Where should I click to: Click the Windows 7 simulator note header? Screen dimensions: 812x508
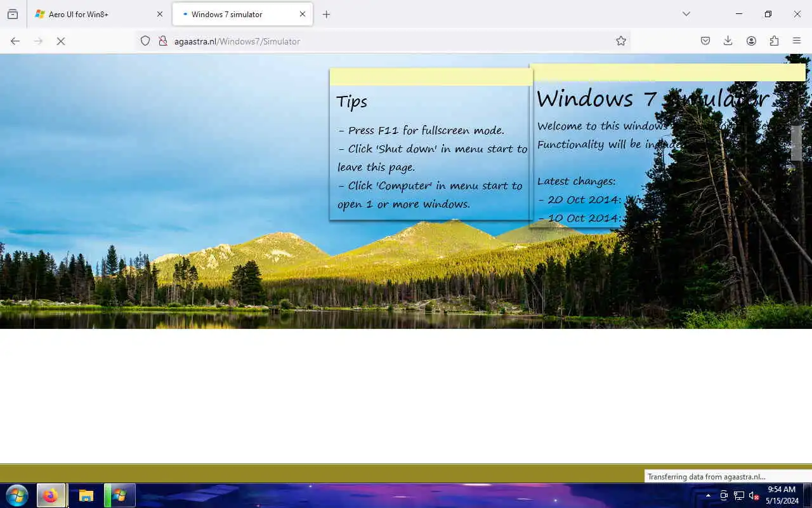tap(667, 72)
